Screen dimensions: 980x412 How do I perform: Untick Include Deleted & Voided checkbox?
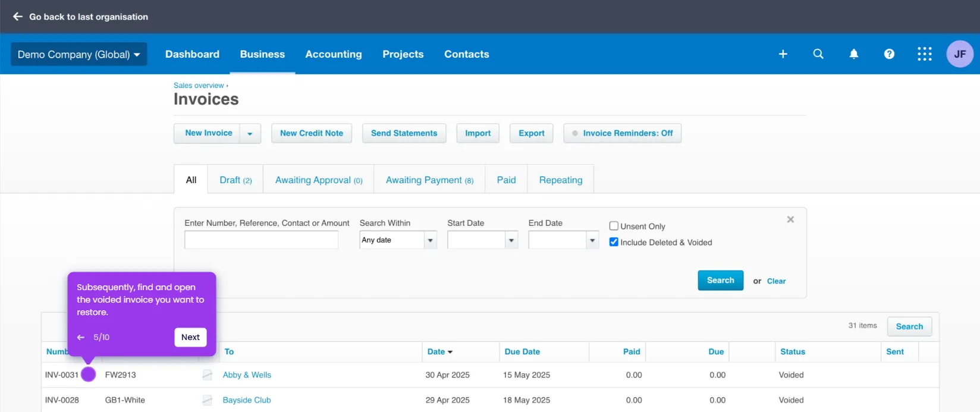614,242
